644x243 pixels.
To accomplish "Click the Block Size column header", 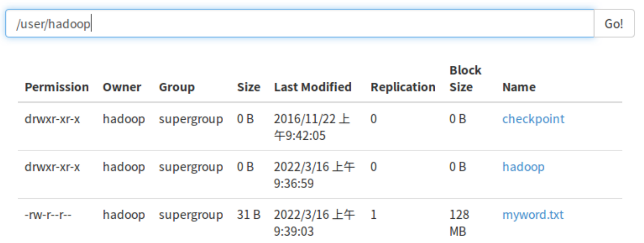I will (x=465, y=79).
